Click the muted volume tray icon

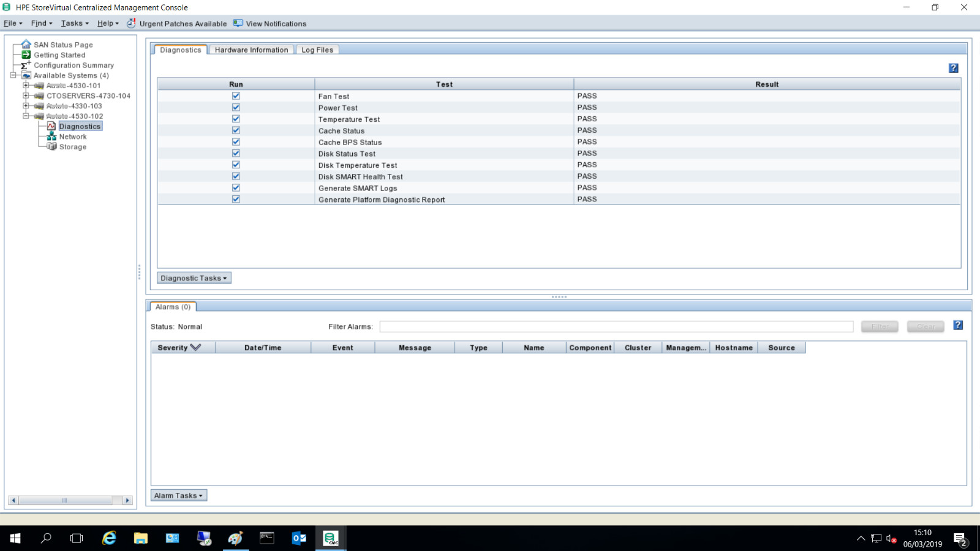pyautogui.click(x=891, y=539)
